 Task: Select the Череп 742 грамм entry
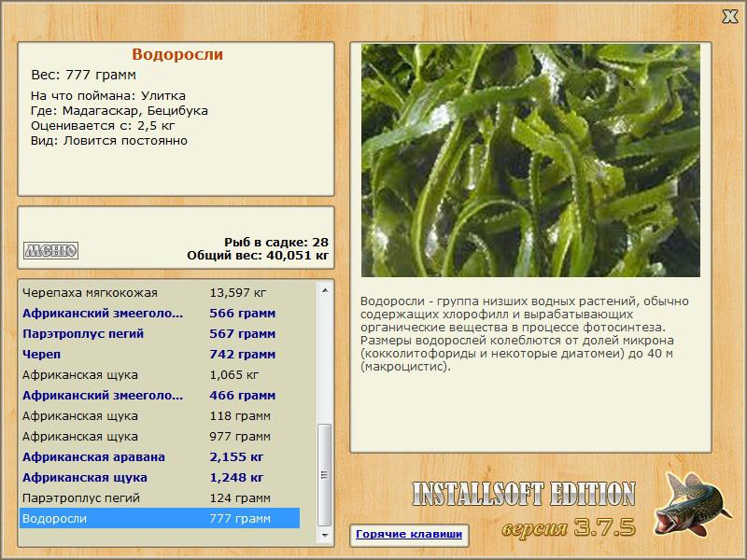pos(160,354)
